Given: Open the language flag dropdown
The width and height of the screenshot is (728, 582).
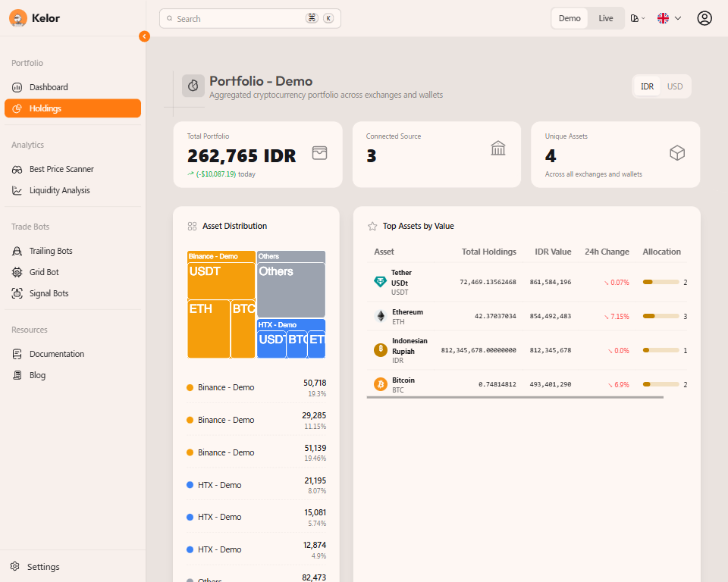Looking at the screenshot, I should pyautogui.click(x=669, y=18).
